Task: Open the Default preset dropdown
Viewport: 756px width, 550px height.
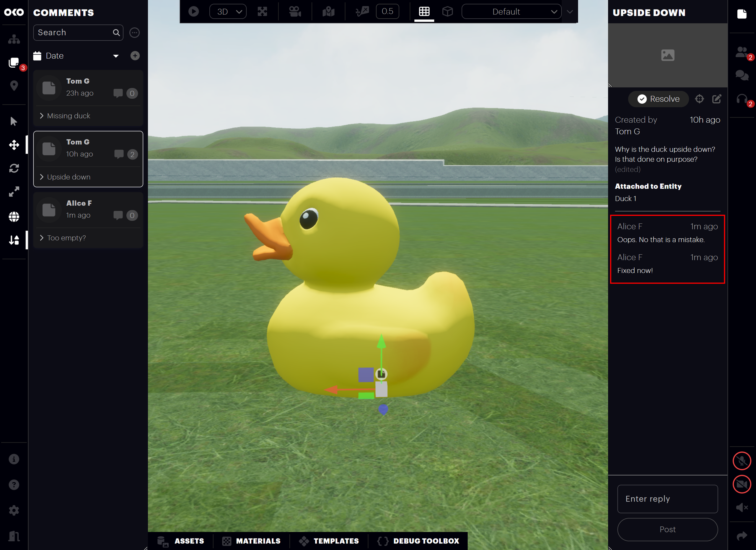Action: pos(511,11)
